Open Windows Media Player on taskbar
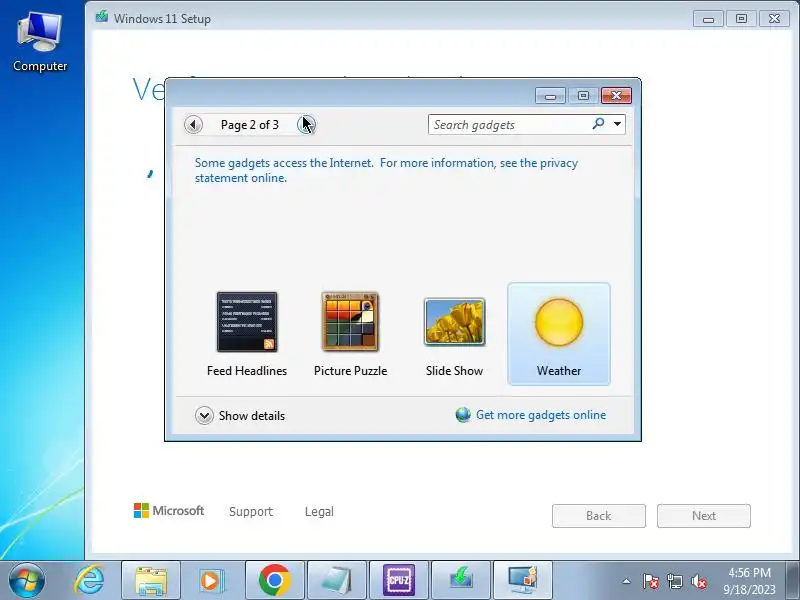This screenshot has height=600, width=800. (211, 581)
